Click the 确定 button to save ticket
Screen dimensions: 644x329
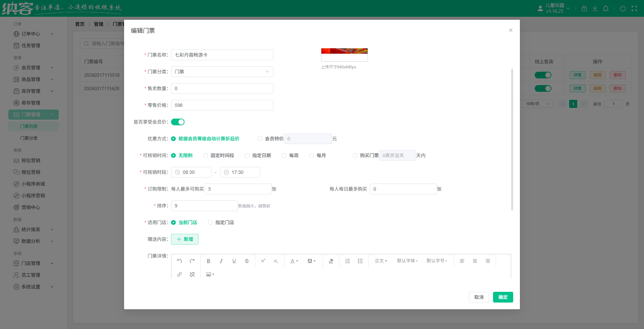[503, 297]
